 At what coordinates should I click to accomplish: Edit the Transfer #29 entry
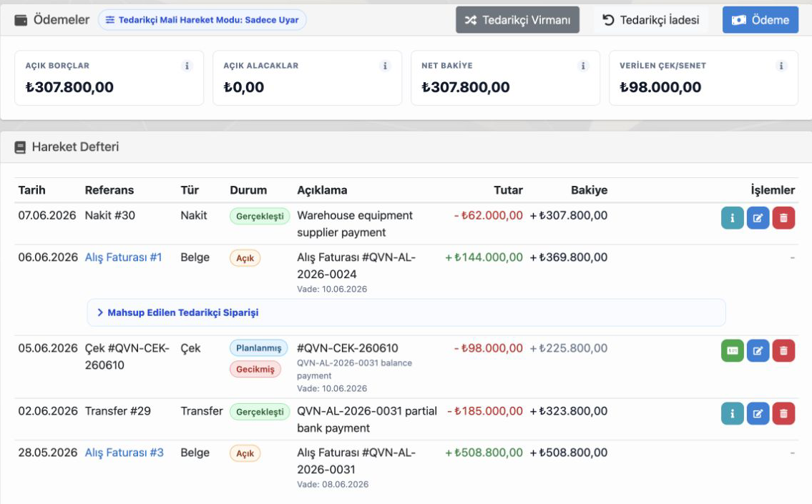click(758, 413)
